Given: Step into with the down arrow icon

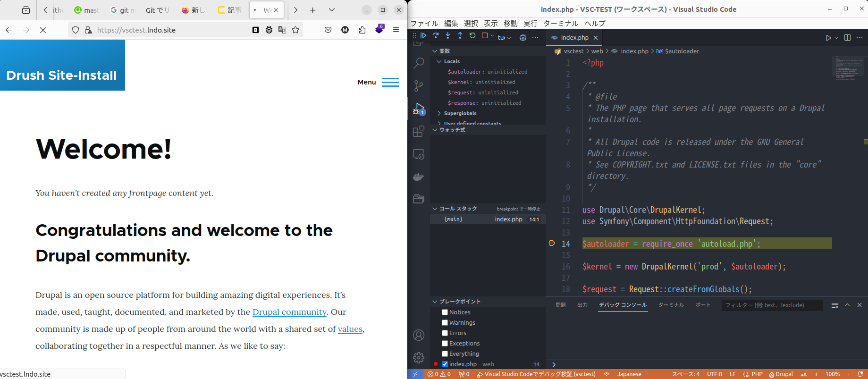Looking at the screenshot, I should tap(448, 36).
